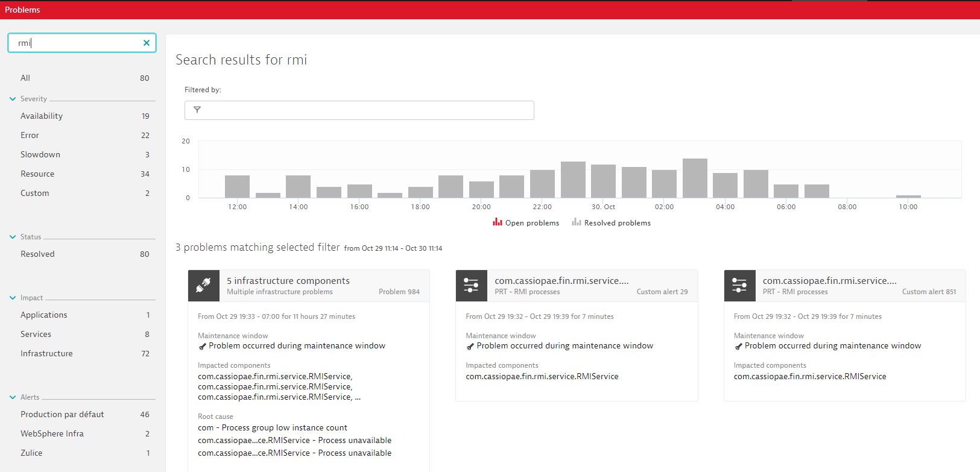Image resolution: width=980 pixels, height=472 pixels.
Task: Select the Availability severity filter
Action: [42, 116]
